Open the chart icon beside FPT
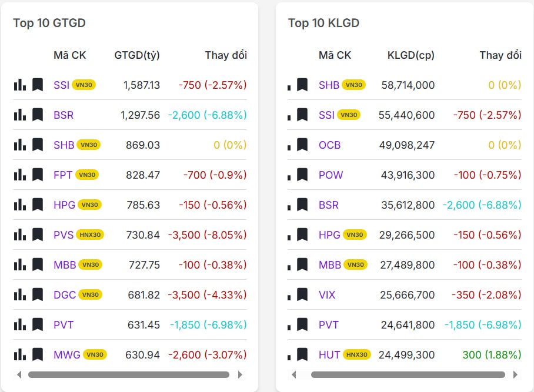The image size is (534, 392). click(x=19, y=175)
